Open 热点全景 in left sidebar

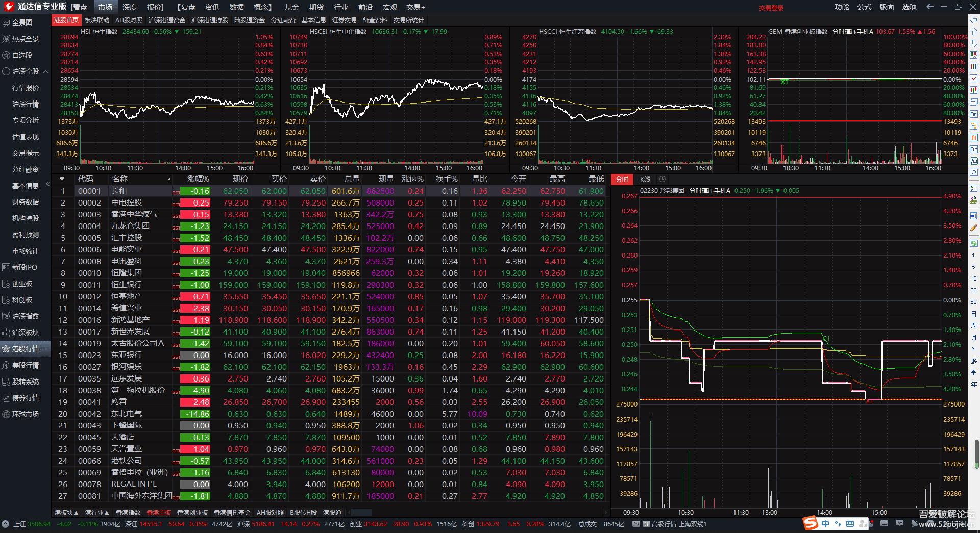[25, 39]
